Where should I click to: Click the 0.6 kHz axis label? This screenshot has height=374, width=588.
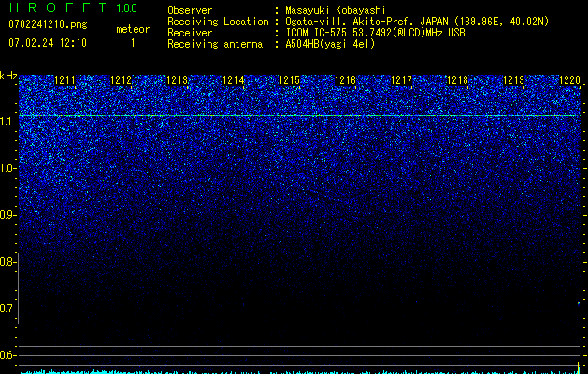pos(7,355)
